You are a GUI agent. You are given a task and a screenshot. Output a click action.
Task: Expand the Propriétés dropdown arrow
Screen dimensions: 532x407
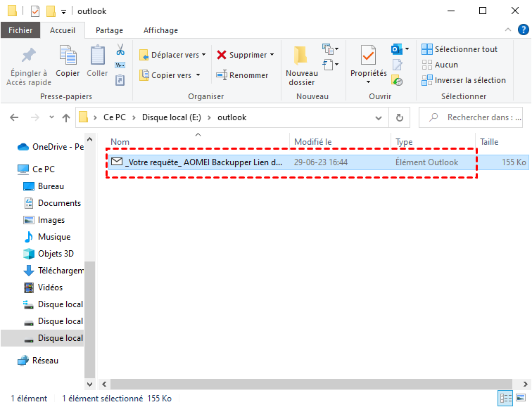point(369,82)
